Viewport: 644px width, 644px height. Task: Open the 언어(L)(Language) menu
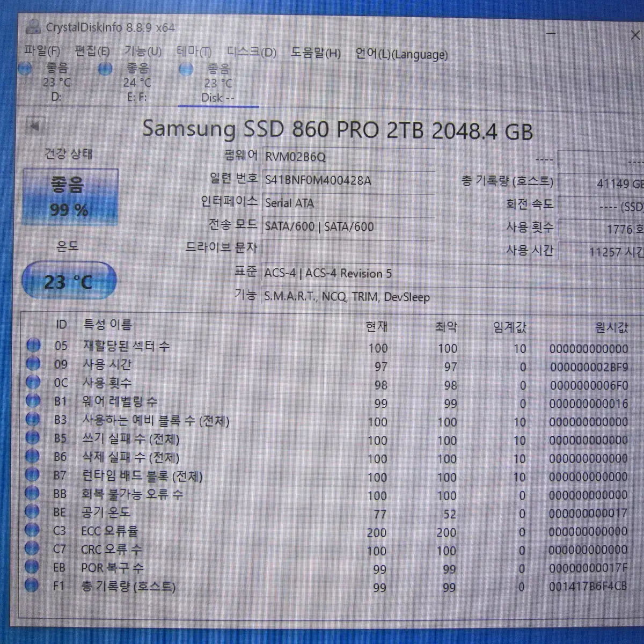pyautogui.click(x=401, y=54)
